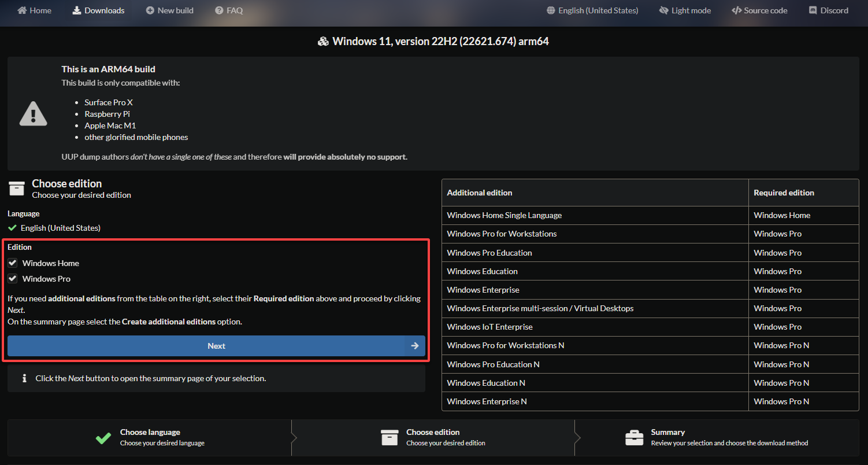Click the Windows Pro Education N cell
This screenshot has height=465, width=868.
pyautogui.click(x=595, y=364)
